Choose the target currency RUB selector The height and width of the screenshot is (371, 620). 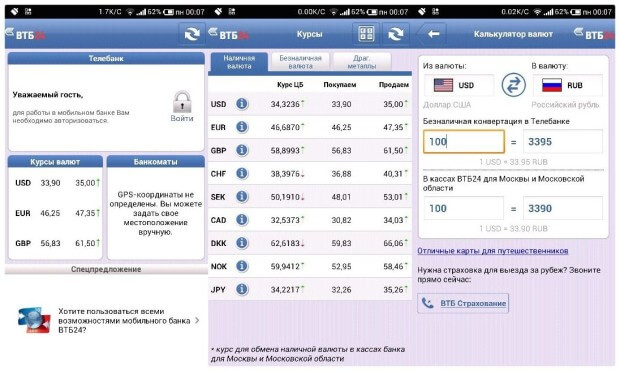[567, 85]
